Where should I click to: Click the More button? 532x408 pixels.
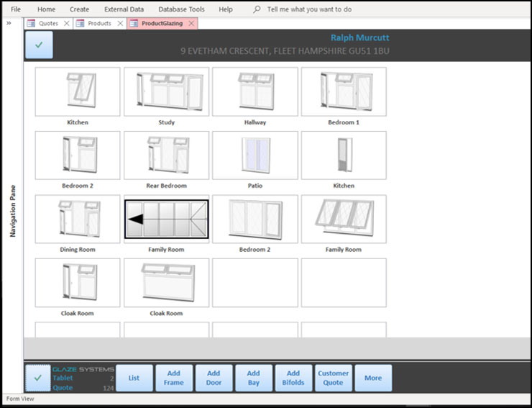(x=373, y=378)
